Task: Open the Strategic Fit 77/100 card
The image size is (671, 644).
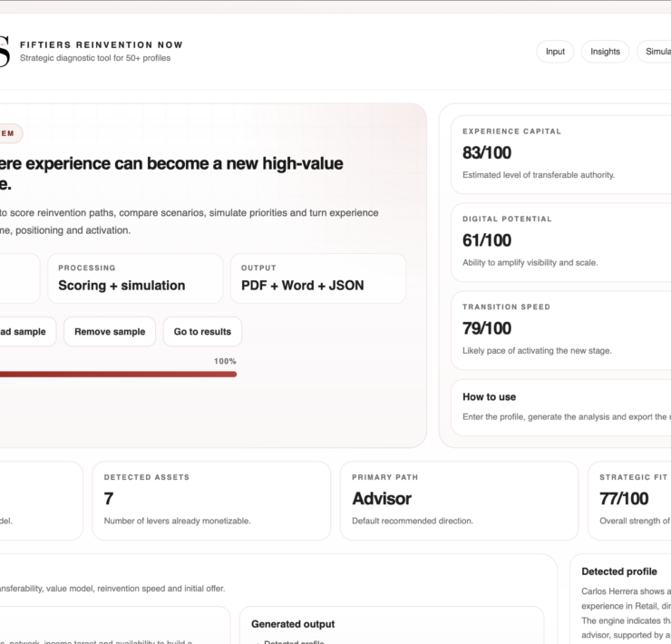Action: pos(631,500)
